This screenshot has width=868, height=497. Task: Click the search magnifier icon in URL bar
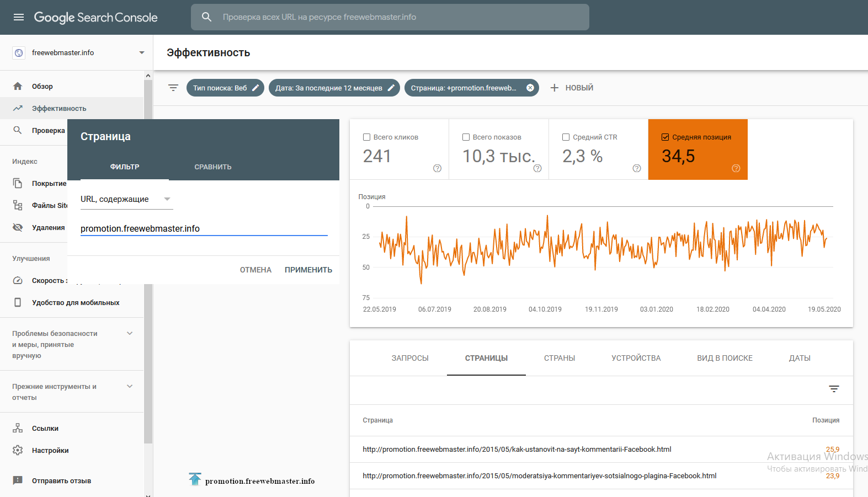pyautogui.click(x=207, y=17)
